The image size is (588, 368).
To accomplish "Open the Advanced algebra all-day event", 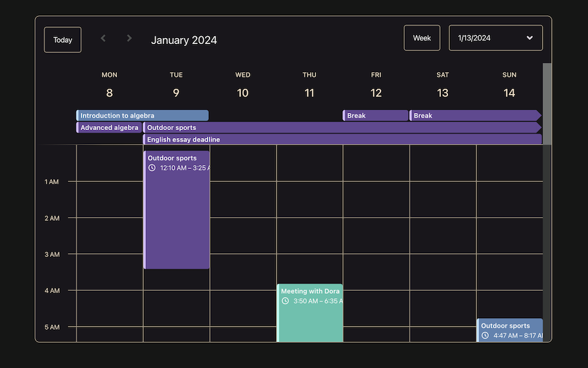I will pos(109,127).
